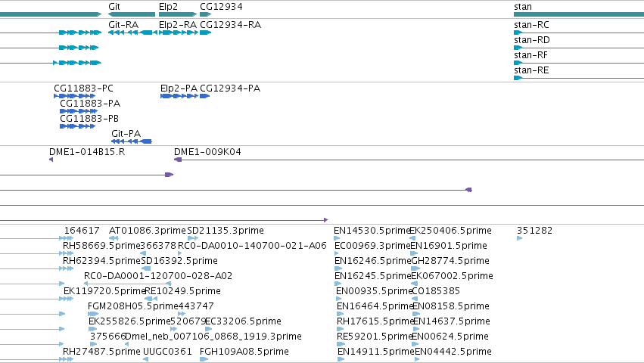Click the Git-RA transcript glyph
Image resolution: width=644 pixels, height=363 pixels.
132,33
